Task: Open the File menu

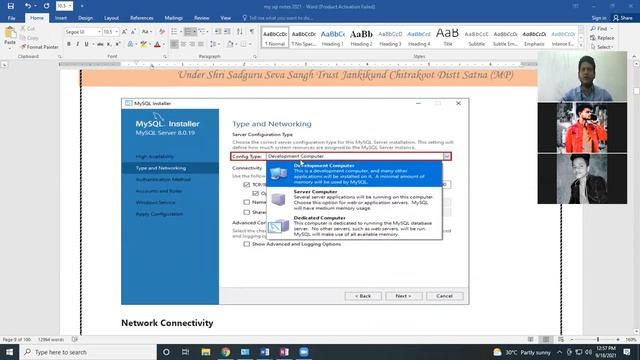Action: tap(11, 18)
